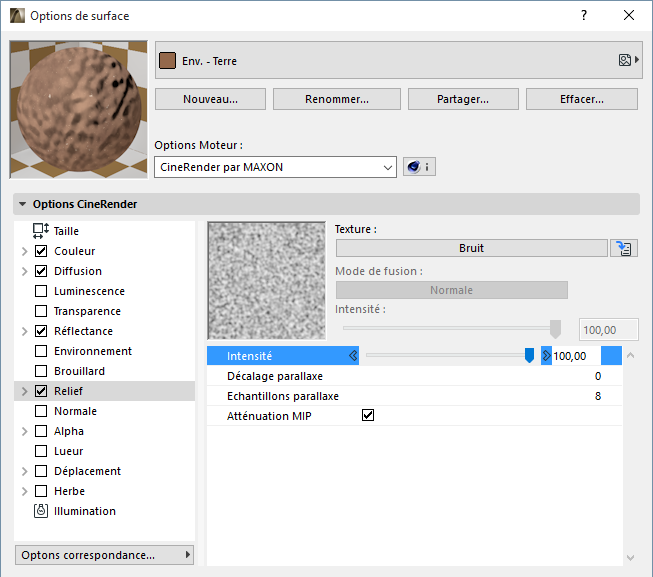
Task: Click the Nouveau... button
Action: (210, 99)
